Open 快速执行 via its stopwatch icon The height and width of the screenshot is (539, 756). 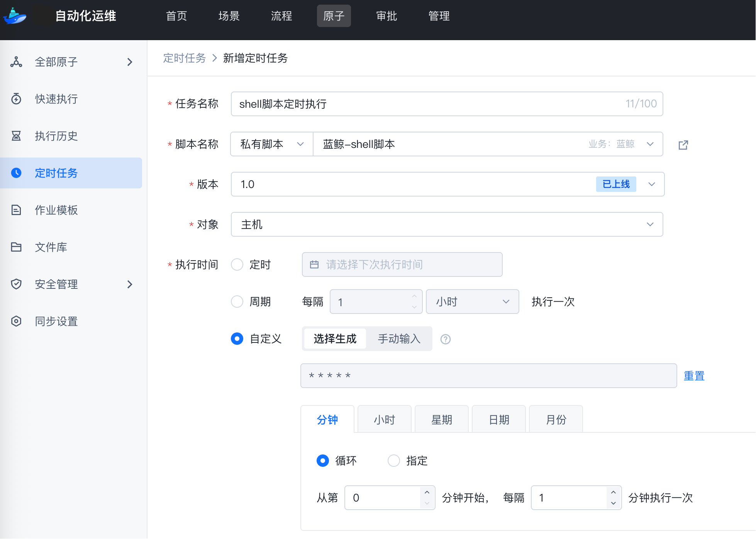coord(16,99)
